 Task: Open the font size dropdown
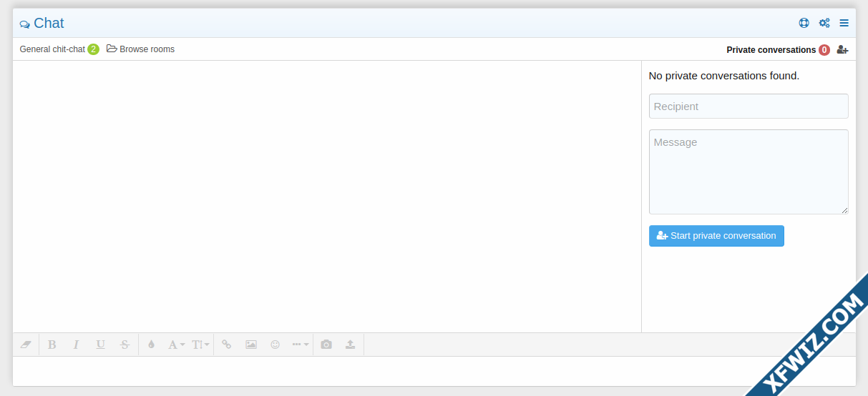(x=200, y=345)
